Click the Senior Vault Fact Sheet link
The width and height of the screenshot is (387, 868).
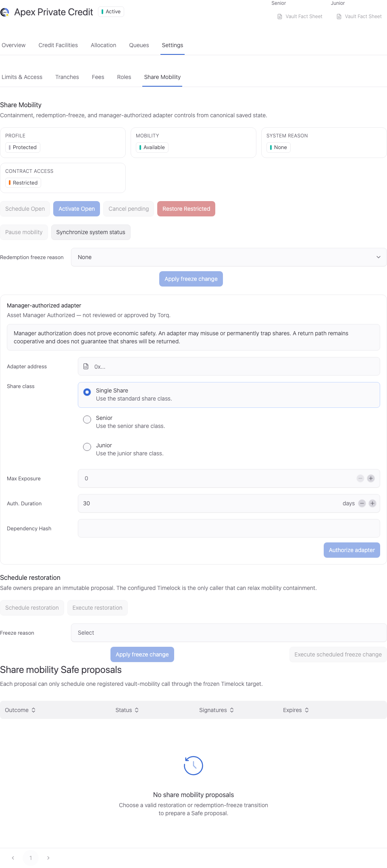(x=300, y=17)
